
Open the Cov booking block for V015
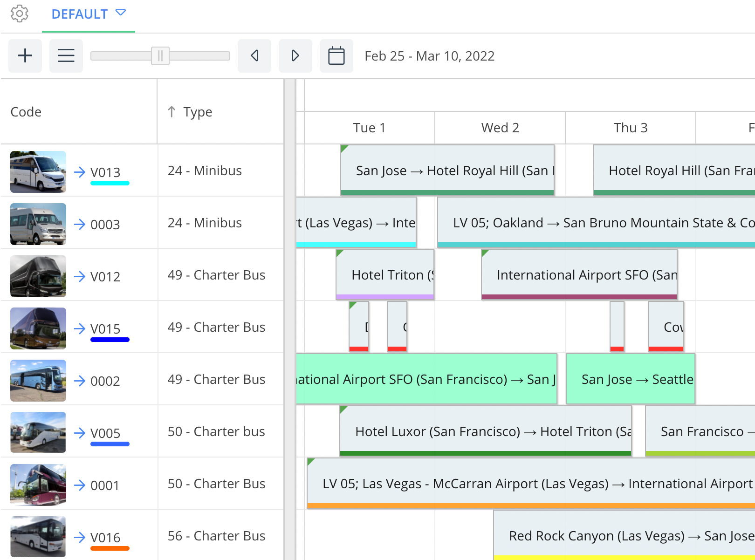(x=666, y=327)
